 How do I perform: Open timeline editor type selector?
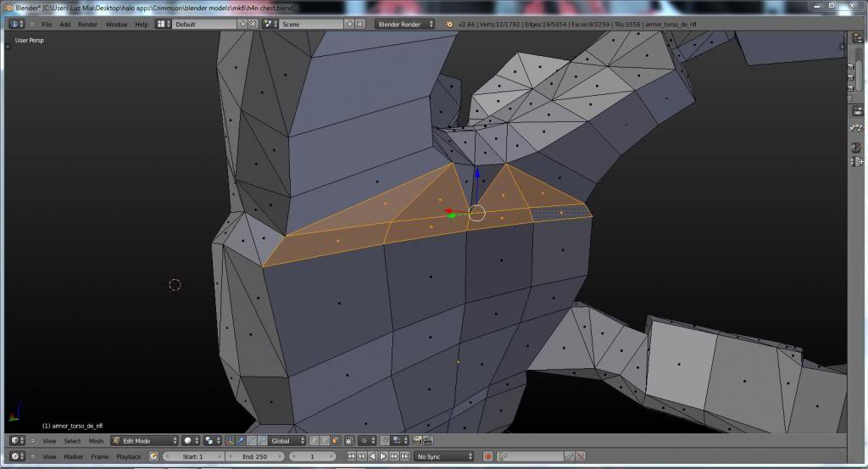click(x=17, y=456)
